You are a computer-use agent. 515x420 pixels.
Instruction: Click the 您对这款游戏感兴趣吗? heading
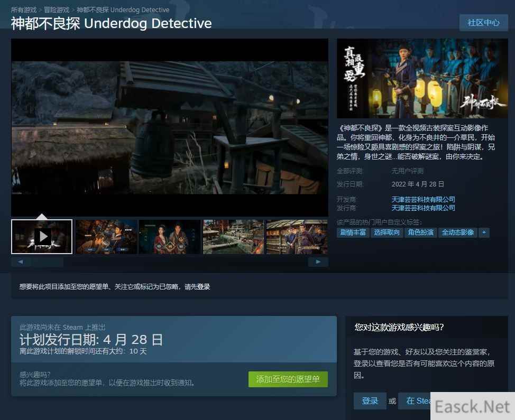(399, 327)
